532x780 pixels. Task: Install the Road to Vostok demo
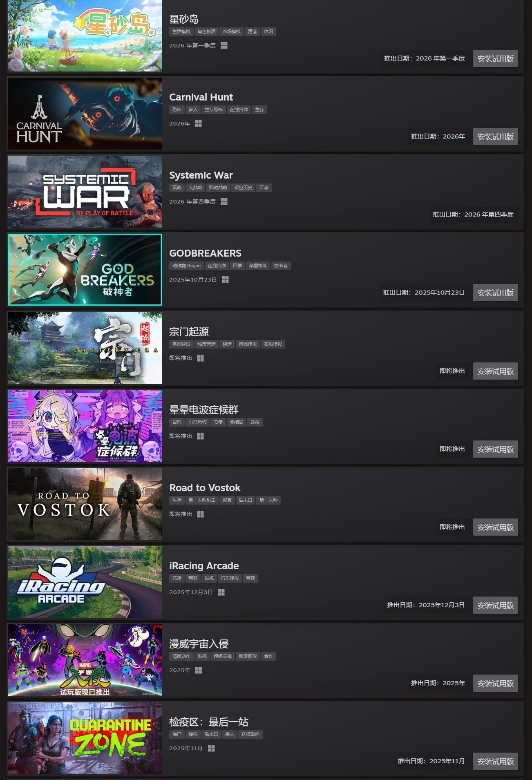[495, 527]
